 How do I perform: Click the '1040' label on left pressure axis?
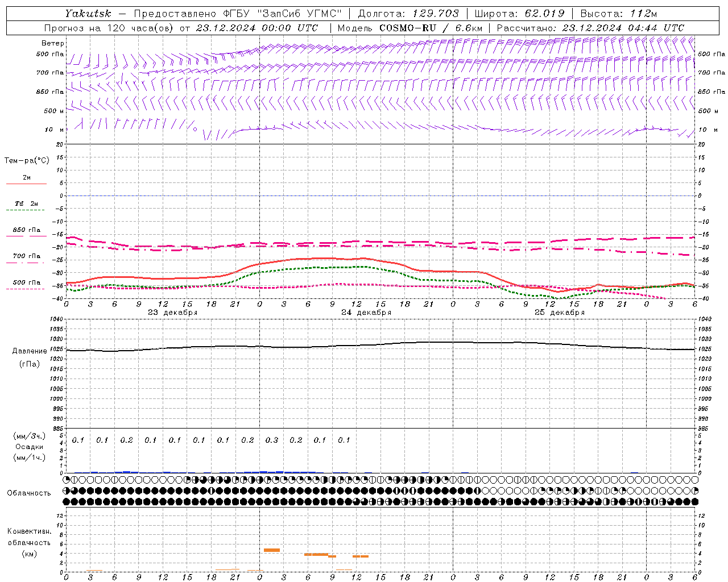(x=56, y=319)
